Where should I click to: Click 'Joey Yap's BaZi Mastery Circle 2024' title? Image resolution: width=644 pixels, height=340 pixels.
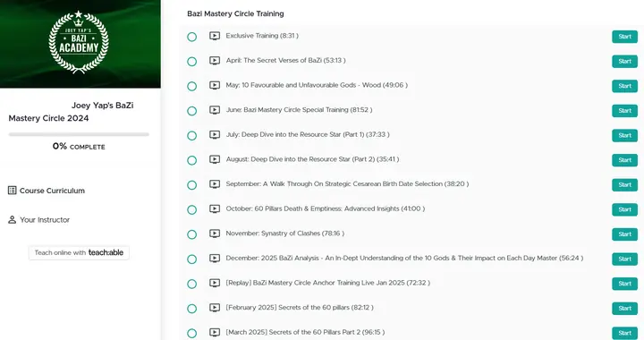(x=71, y=112)
